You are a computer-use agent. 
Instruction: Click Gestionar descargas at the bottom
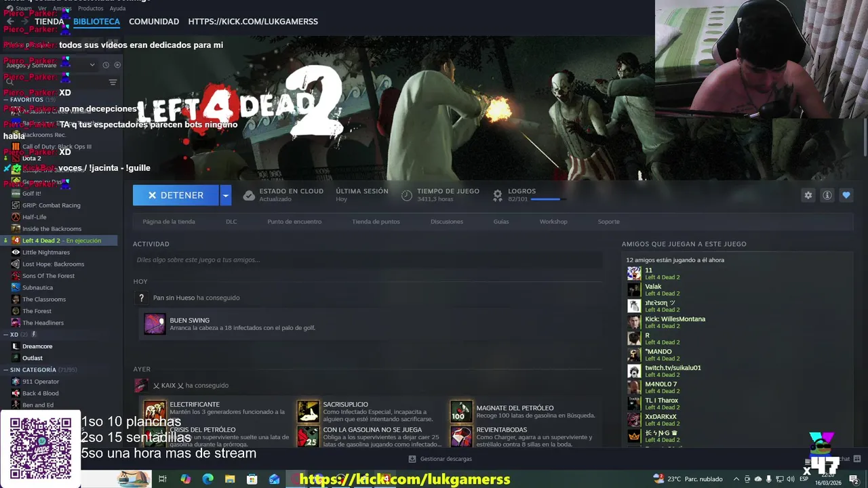point(440,459)
